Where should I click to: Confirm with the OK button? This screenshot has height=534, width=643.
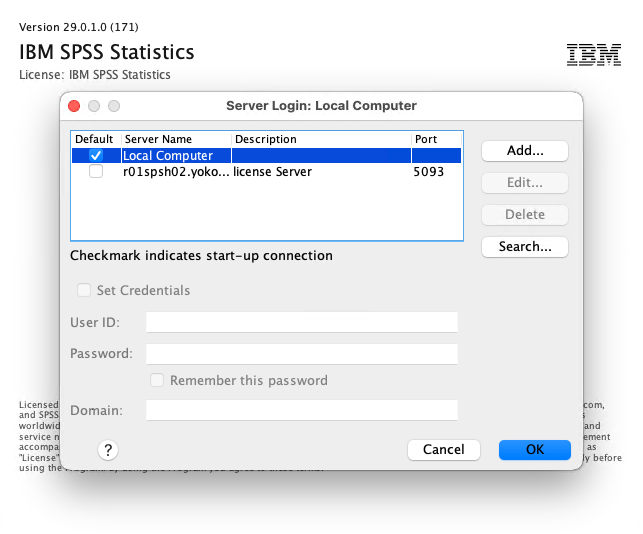coord(534,450)
